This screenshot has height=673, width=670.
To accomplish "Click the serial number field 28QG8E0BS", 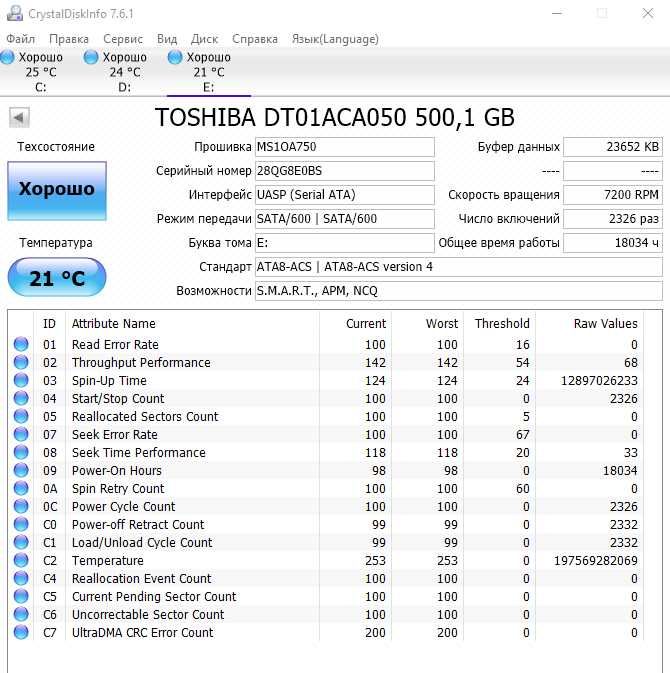I will click(x=345, y=171).
